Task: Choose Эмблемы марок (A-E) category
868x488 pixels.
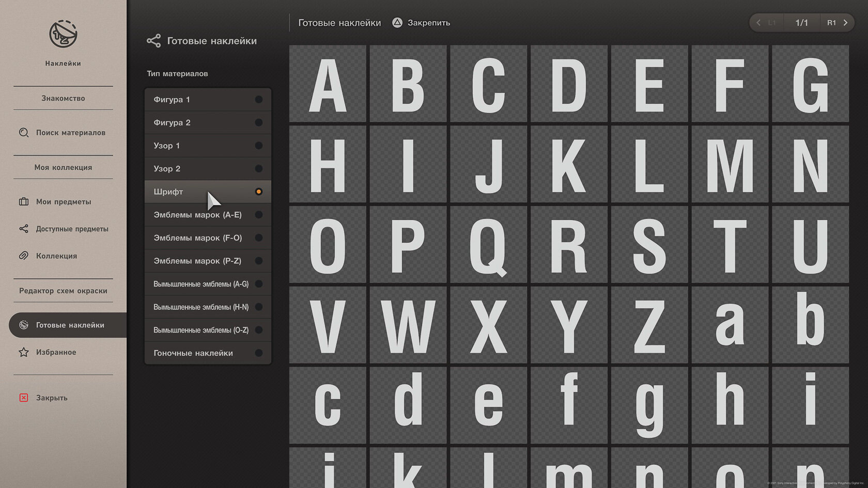Action: coord(208,215)
